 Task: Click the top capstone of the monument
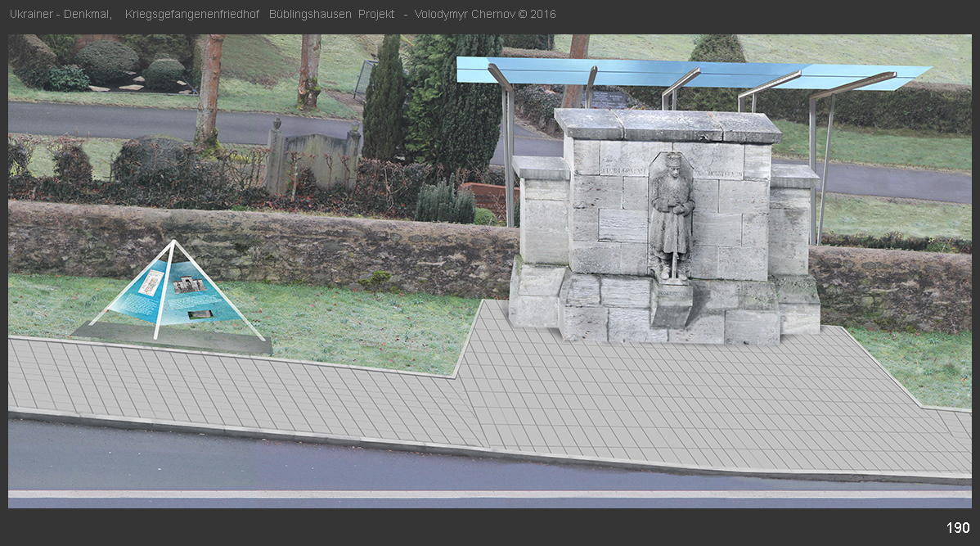point(668,124)
